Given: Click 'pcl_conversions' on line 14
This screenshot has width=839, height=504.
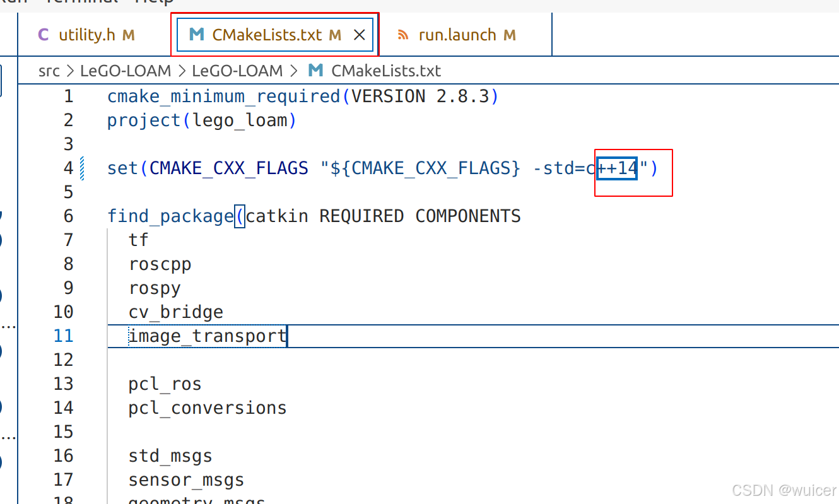Looking at the screenshot, I should 208,408.
